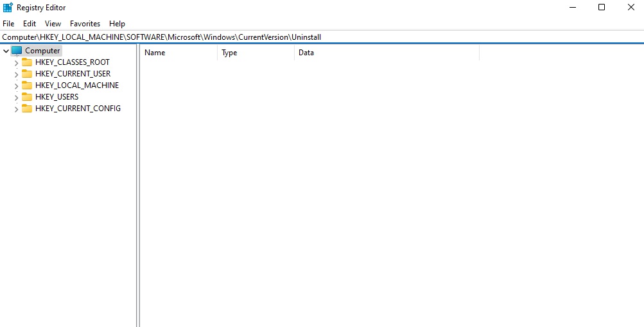Select the HKEY_CURRENT_CONFIG label
The width and height of the screenshot is (644, 327).
coord(78,109)
